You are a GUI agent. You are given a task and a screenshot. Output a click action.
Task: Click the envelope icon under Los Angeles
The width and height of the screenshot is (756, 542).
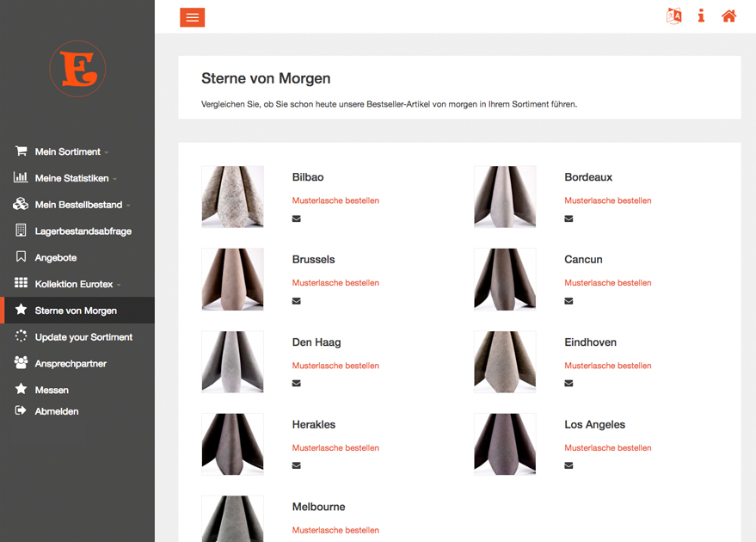point(569,465)
